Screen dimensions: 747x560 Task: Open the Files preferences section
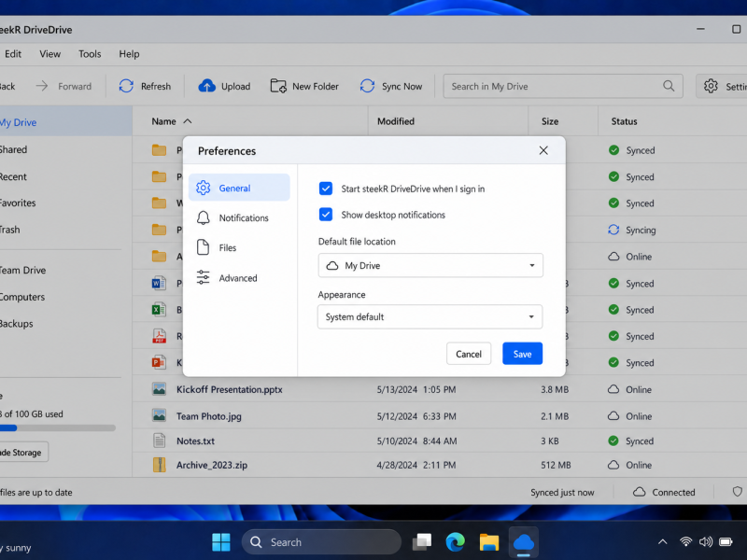point(239,247)
